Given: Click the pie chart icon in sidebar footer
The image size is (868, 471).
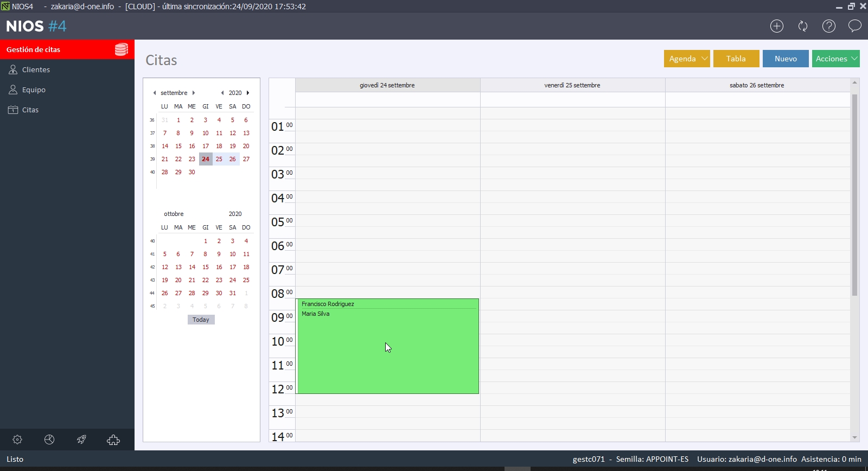Looking at the screenshot, I should [49, 440].
